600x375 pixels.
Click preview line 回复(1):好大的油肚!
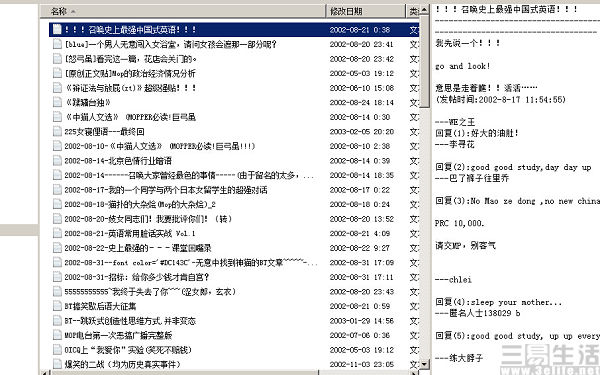(477, 133)
